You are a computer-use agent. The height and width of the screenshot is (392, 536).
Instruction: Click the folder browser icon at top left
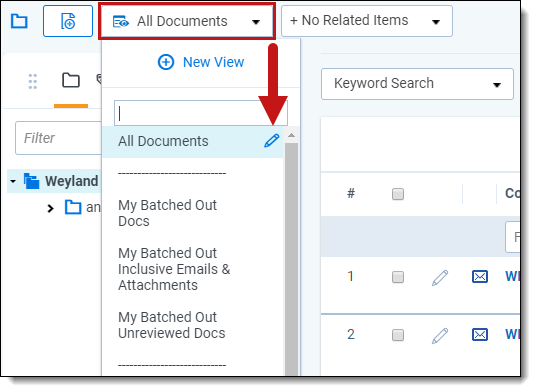[19, 21]
